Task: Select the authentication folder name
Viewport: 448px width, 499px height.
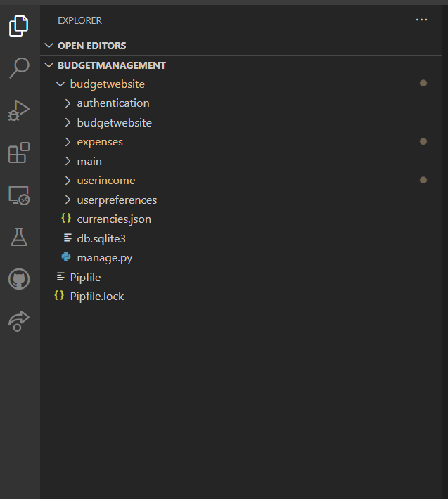Action: [x=113, y=103]
